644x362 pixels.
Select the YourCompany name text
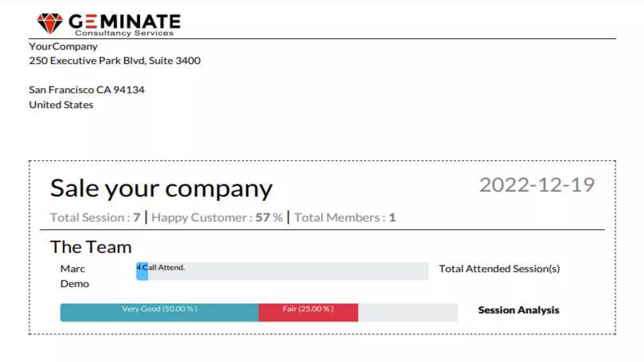pyautogui.click(x=63, y=47)
